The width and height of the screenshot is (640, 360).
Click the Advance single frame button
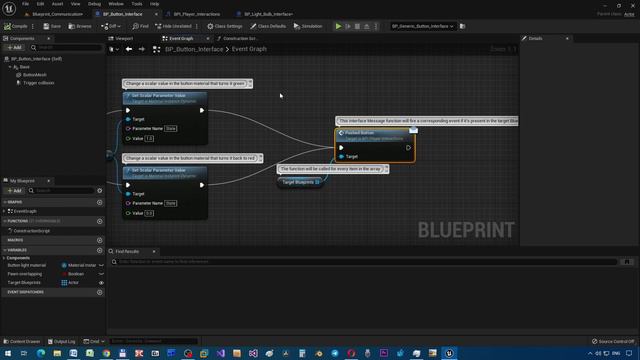[x=348, y=26]
